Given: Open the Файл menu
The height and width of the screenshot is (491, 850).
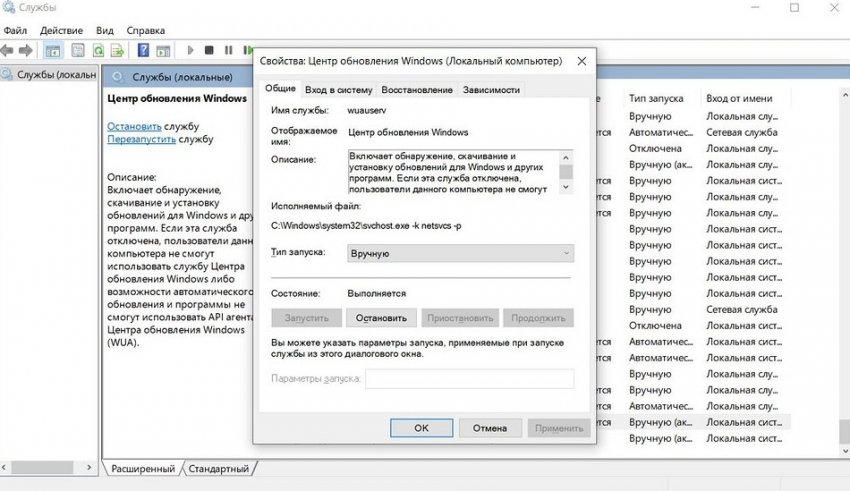Looking at the screenshot, I should [x=15, y=31].
